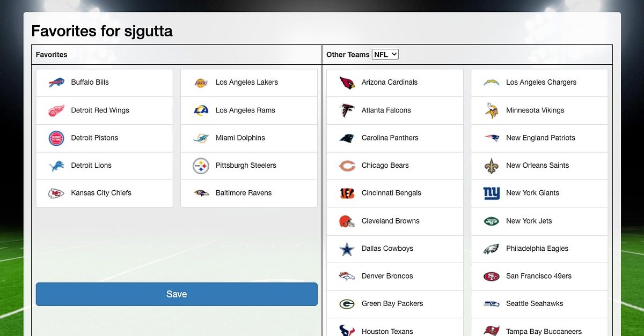Viewport: 644px width, 336px height.
Task: Click the New York Giants NY logo
Action: [492, 193]
